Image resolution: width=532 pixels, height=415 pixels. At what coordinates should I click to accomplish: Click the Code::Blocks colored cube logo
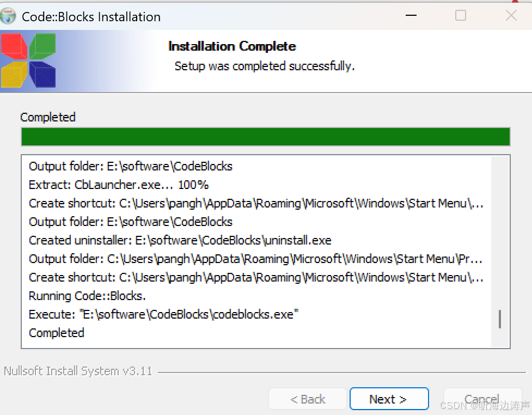coord(28,60)
